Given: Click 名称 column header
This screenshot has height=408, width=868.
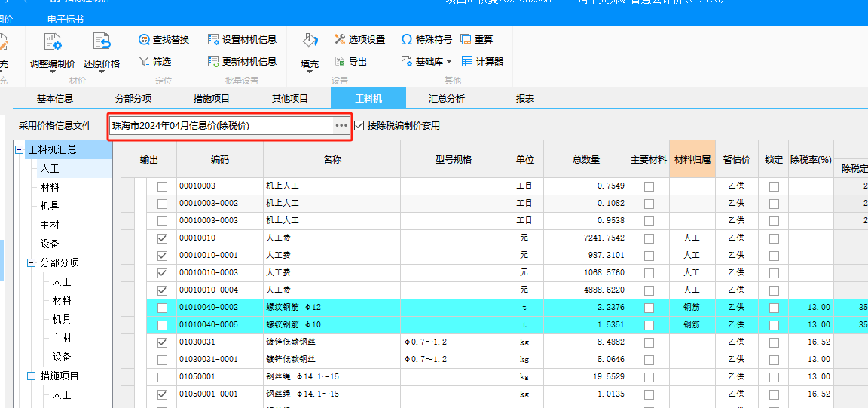Looking at the screenshot, I should pyautogui.click(x=332, y=160).
